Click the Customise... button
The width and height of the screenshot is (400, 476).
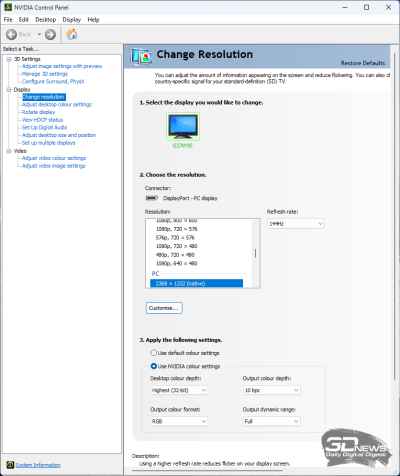pos(164,308)
